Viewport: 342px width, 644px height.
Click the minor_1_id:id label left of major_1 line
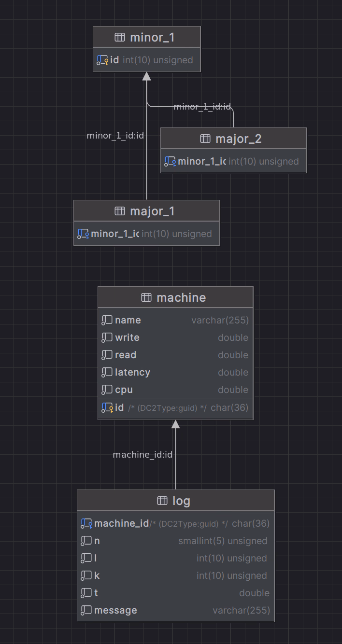(x=115, y=135)
